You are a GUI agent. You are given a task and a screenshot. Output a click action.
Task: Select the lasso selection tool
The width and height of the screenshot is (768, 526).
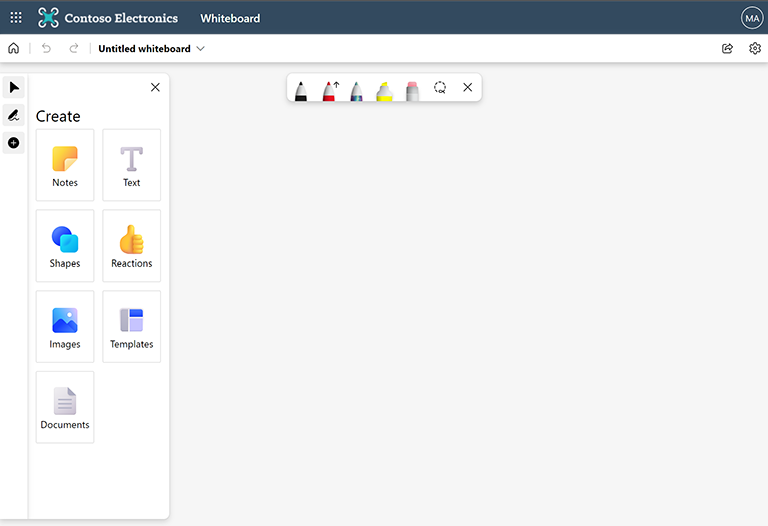pyautogui.click(x=440, y=88)
